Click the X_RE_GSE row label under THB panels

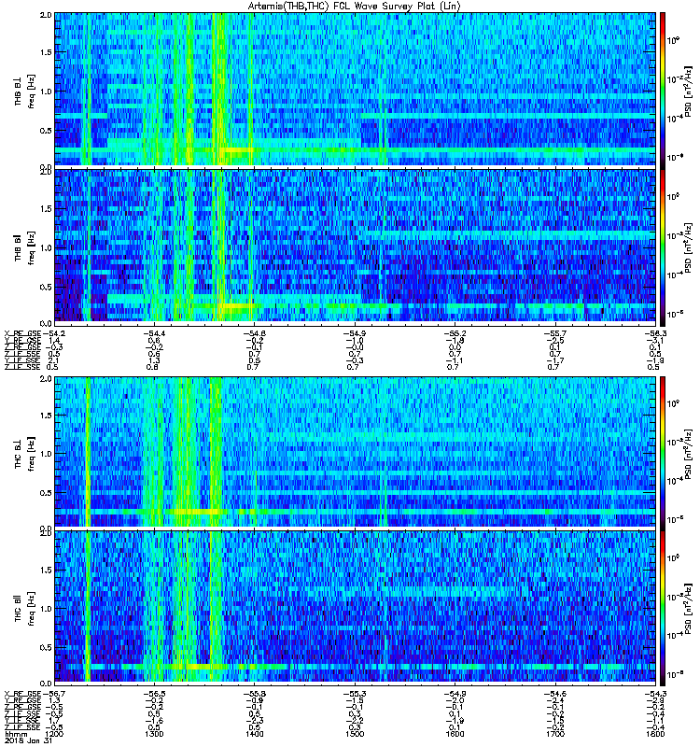coord(22,333)
